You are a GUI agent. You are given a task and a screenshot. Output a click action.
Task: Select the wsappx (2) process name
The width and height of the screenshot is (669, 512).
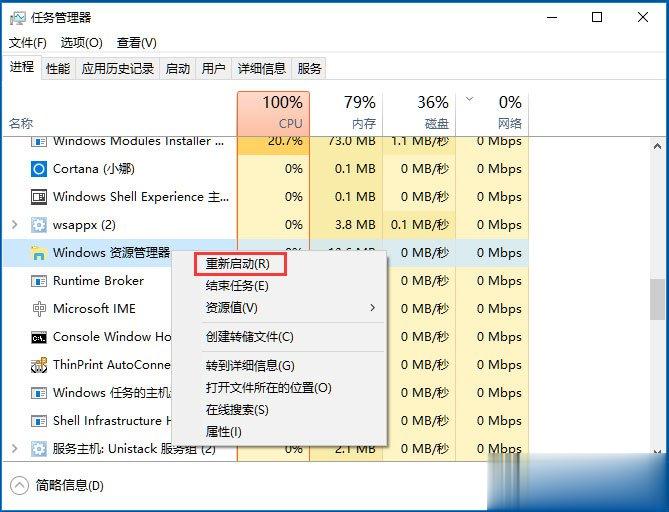pyautogui.click(x=84, y=225)
